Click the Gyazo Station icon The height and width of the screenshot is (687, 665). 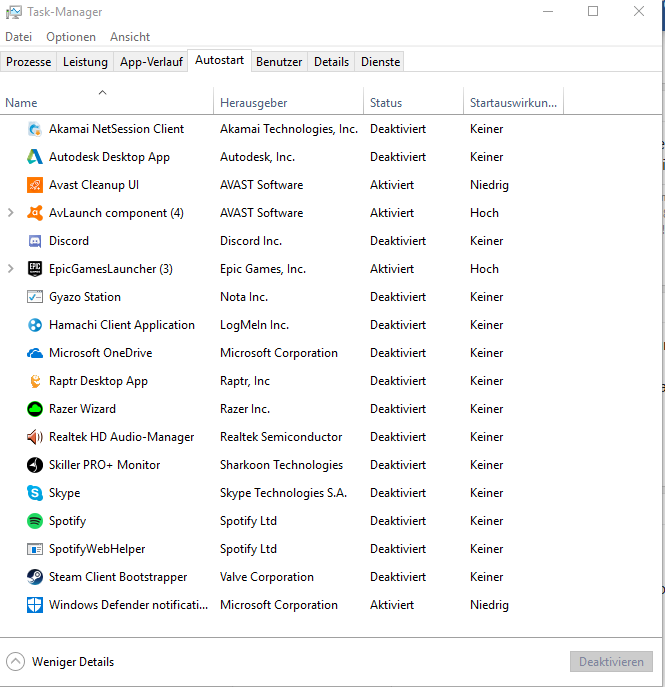[x=35, y=297]
